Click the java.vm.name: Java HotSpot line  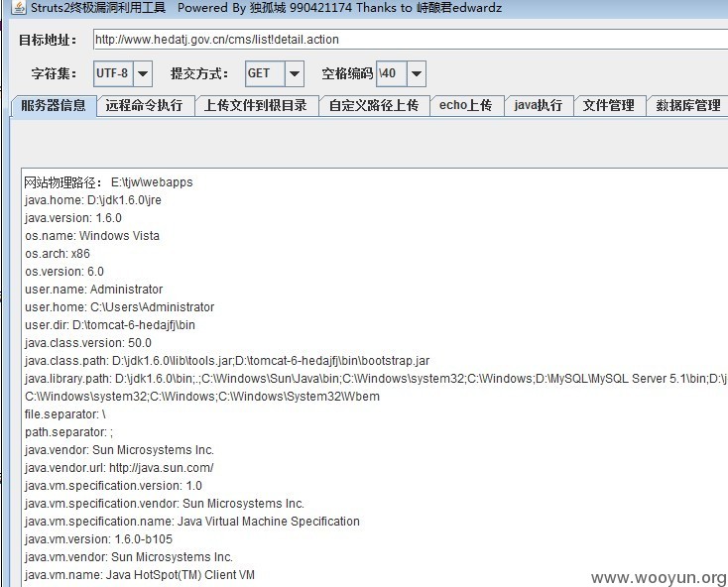tap(140, 575)
